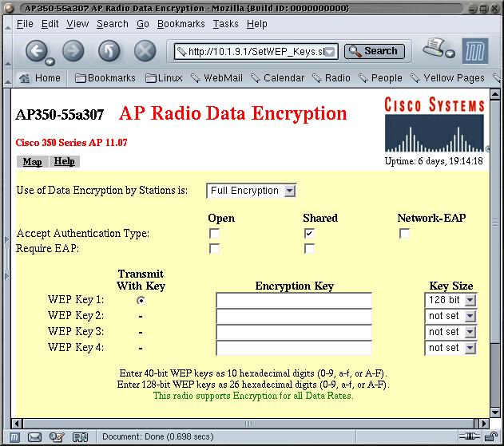This screenshot has width=504, height=446.
Task: Click the Map link
Action: [x=32, y=161]
